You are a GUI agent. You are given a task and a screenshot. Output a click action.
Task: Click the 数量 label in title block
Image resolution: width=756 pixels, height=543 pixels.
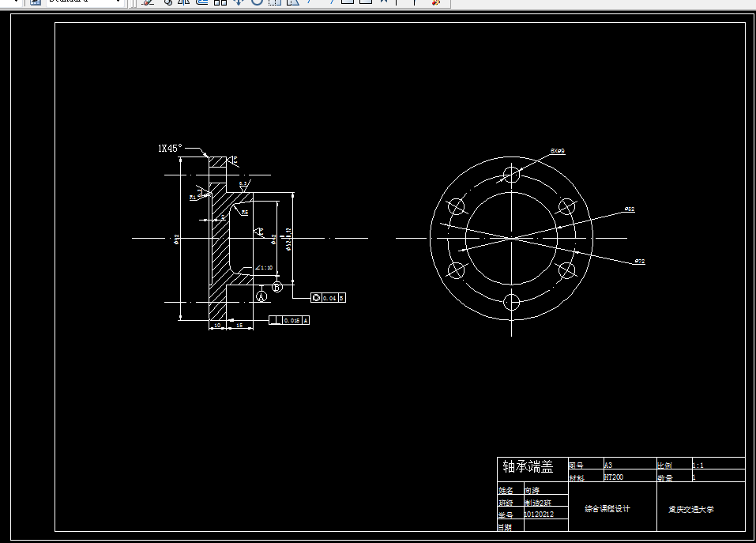664,478
